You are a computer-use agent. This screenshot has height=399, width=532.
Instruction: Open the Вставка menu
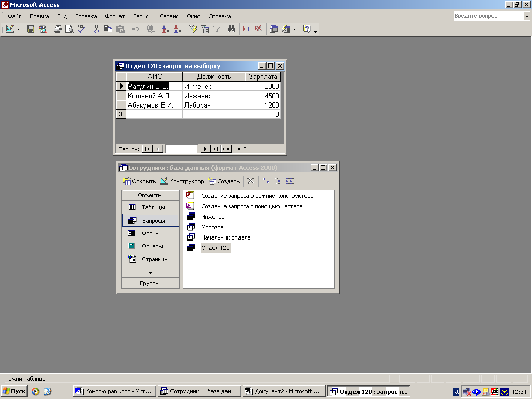[86, 16]
